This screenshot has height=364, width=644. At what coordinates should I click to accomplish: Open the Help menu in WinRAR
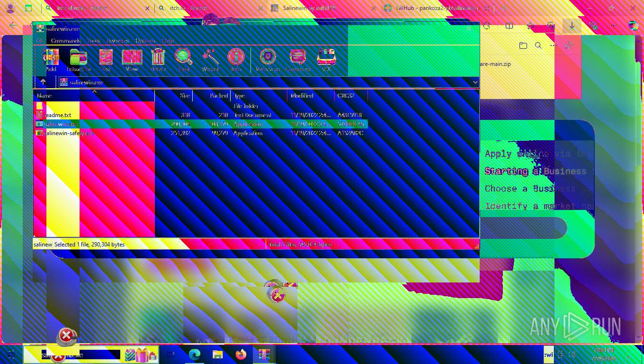click(168, 41)
